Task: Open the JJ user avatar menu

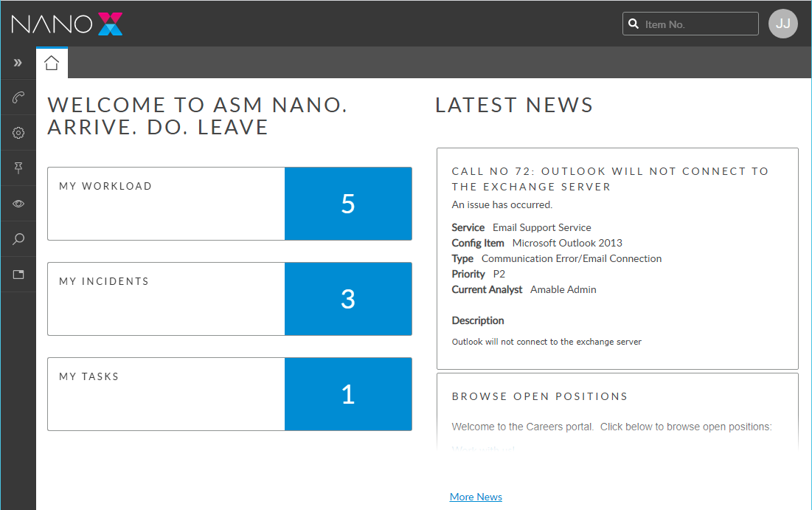Action: point(782,24)
